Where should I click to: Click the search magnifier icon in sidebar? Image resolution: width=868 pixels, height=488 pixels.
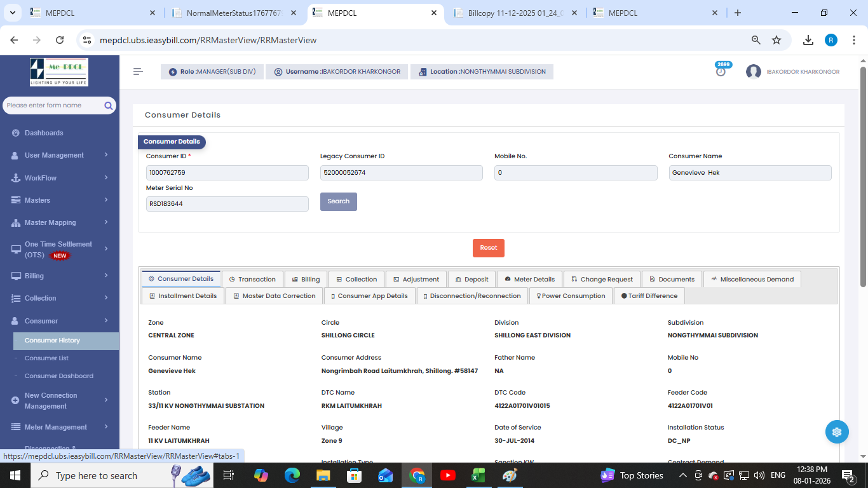tap(109, 105)
